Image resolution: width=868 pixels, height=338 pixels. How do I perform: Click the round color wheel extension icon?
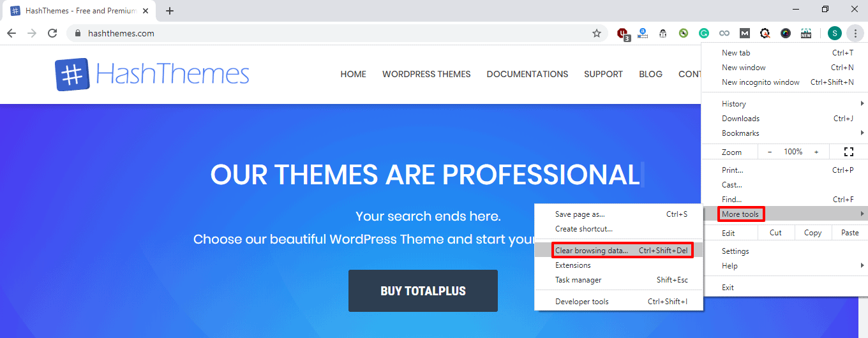click(x=786, y=33)
